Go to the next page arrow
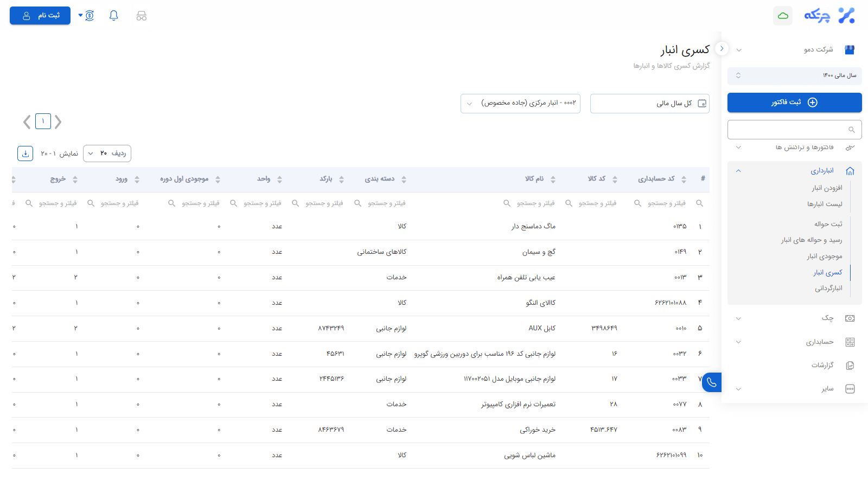Image resolution: width=868 pixels, height=493 pixels. click(x=27, y=122)
